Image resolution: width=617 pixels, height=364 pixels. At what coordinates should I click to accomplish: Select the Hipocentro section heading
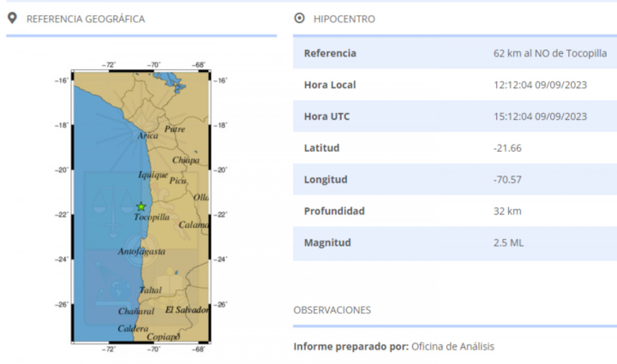[344, 19]
